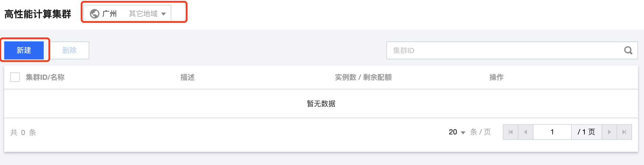Go to the previous page
Image resolution: width=644 pixels, height=165 pixels.
pos(525,132)
